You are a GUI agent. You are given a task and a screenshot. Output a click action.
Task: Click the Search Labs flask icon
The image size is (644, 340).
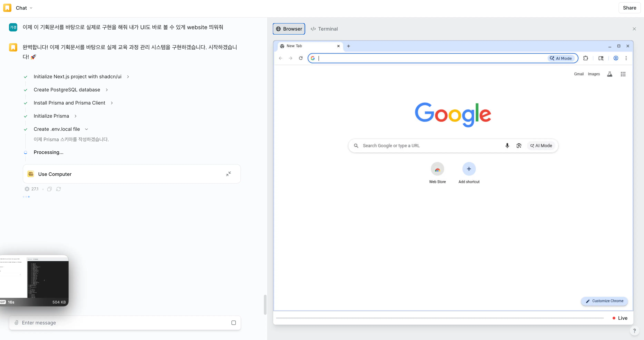(x=609, y=74)
